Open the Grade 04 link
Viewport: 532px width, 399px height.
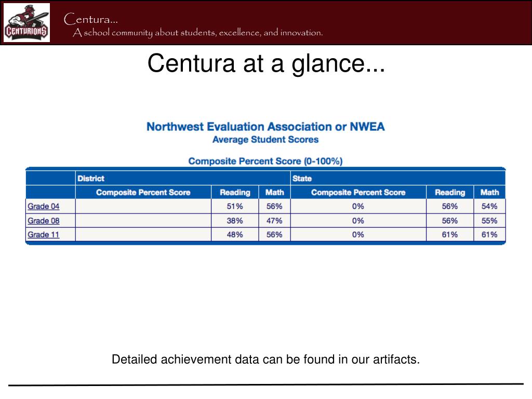[44, 206]
